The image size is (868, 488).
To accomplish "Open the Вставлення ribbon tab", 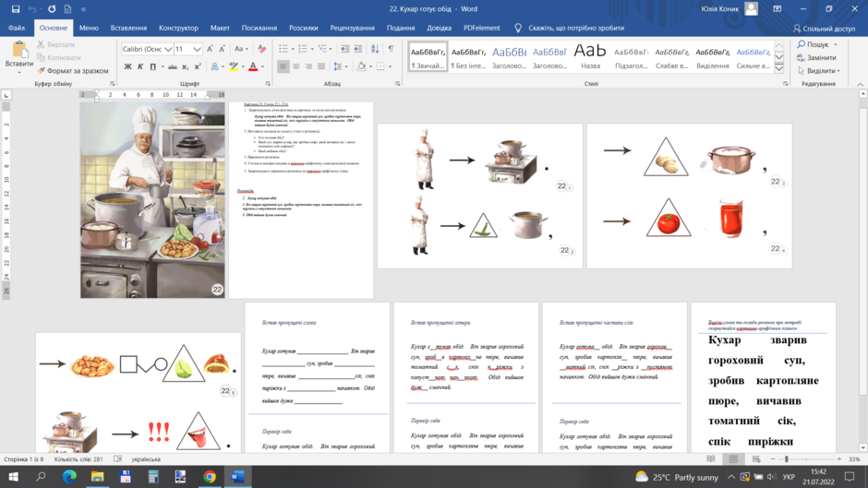I will [128, 28].
